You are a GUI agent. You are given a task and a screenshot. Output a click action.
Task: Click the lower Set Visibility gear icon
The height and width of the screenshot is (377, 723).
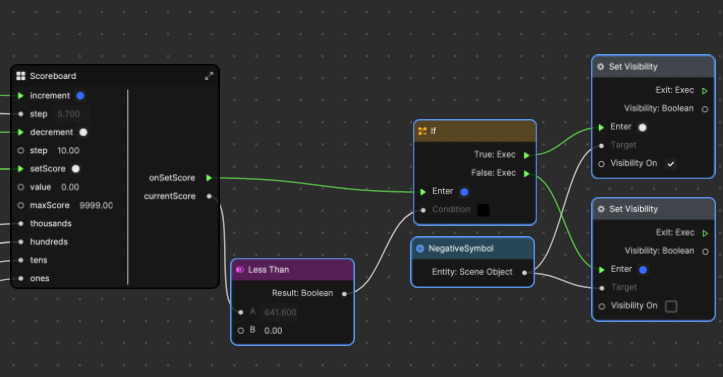point(601,209)
